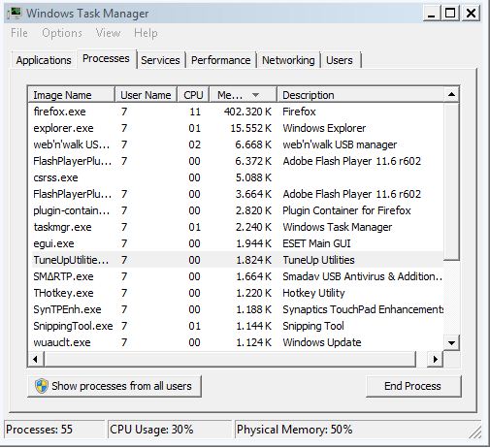Click the 402.320 K memory value
This screenshot has height=448, width=490.
coord(247,112)
